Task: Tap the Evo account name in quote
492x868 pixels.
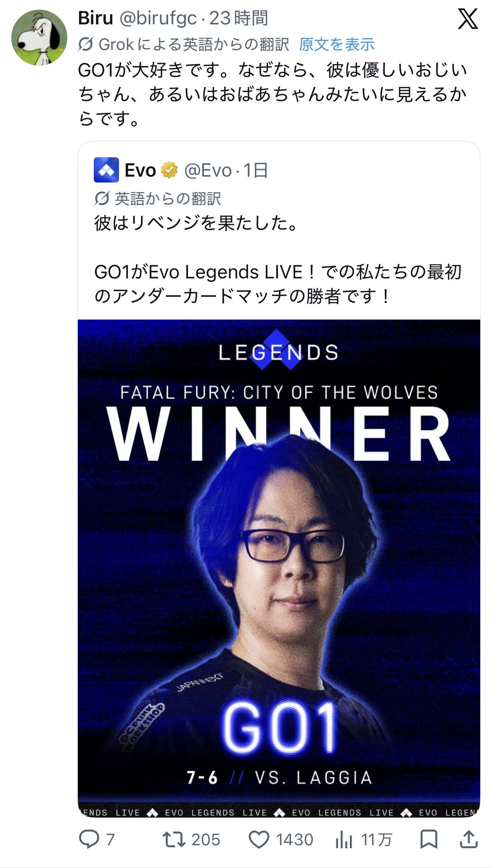Action: pos(140,170)
